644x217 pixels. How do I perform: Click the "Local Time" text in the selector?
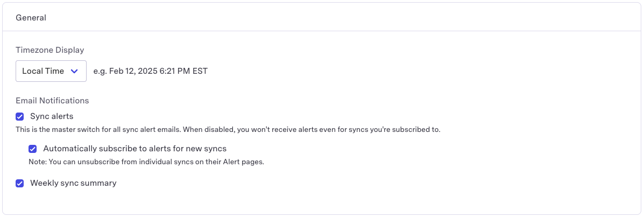click(43, 71)
